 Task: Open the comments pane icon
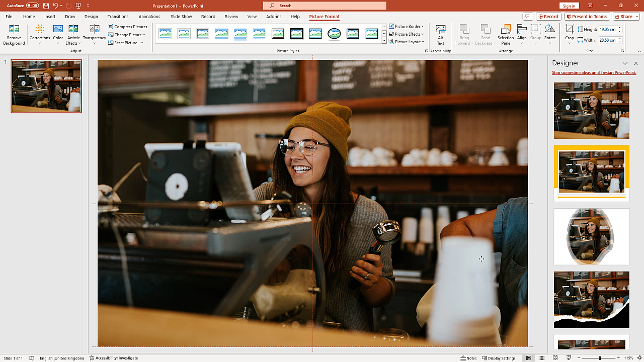click(x=528, y=17)
